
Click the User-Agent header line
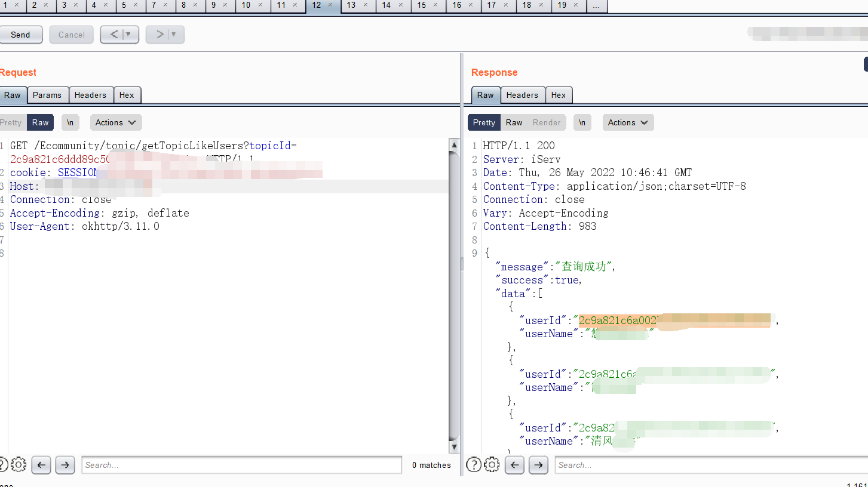85,227
